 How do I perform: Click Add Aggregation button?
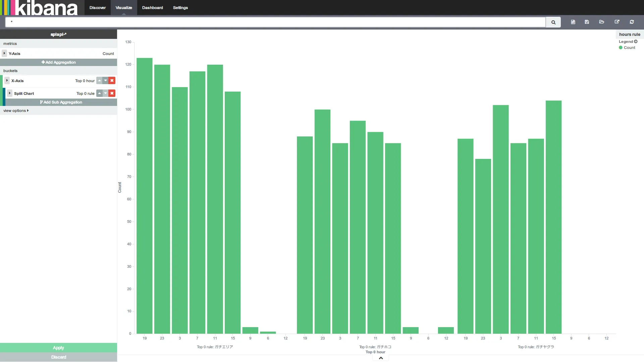coord(58,62)
